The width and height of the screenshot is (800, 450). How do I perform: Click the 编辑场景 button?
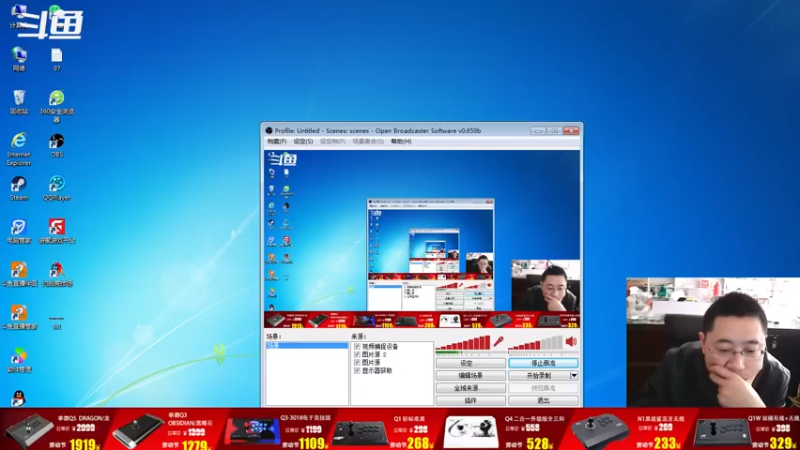(470, 376)
